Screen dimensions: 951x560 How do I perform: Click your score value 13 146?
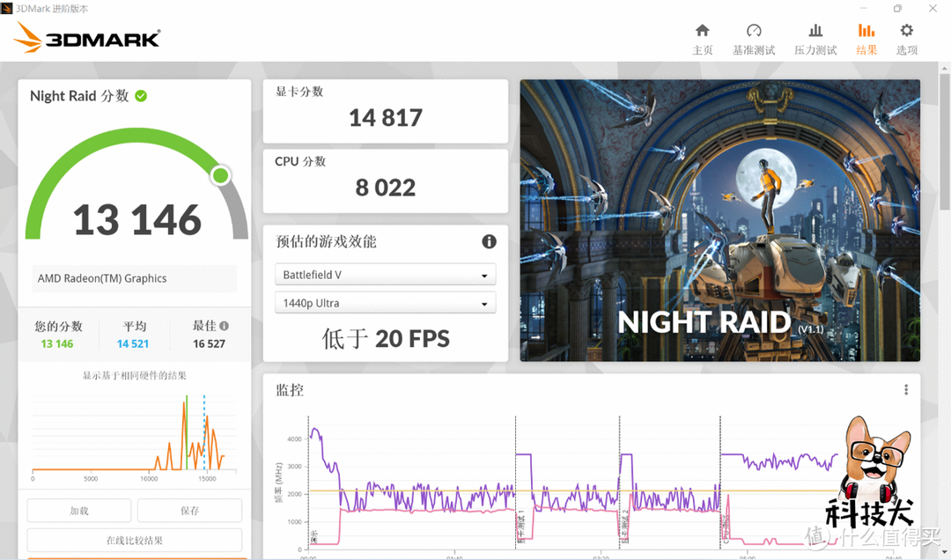pos(57,344)
